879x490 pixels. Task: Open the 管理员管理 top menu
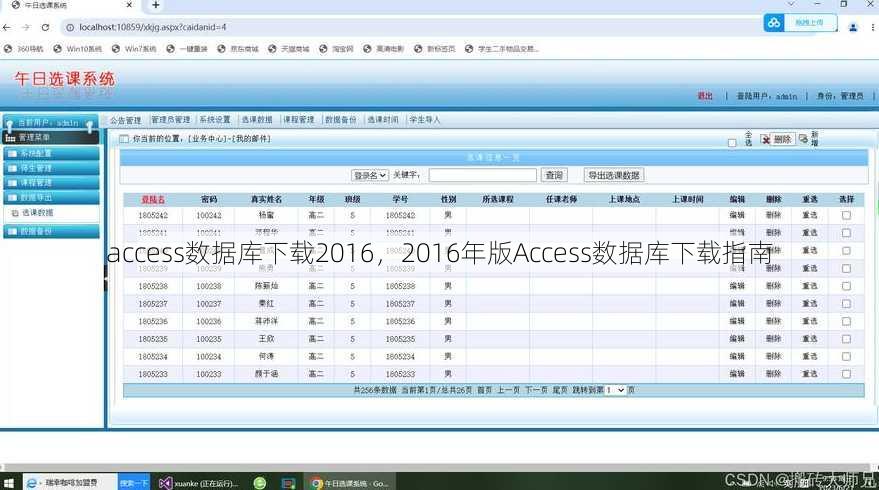(170, 120)
